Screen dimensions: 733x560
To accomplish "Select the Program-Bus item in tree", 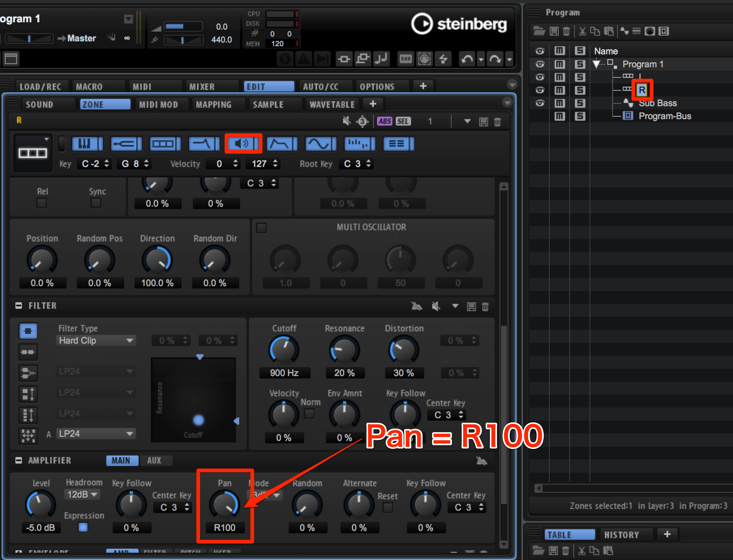I will [x=665, y=116].
